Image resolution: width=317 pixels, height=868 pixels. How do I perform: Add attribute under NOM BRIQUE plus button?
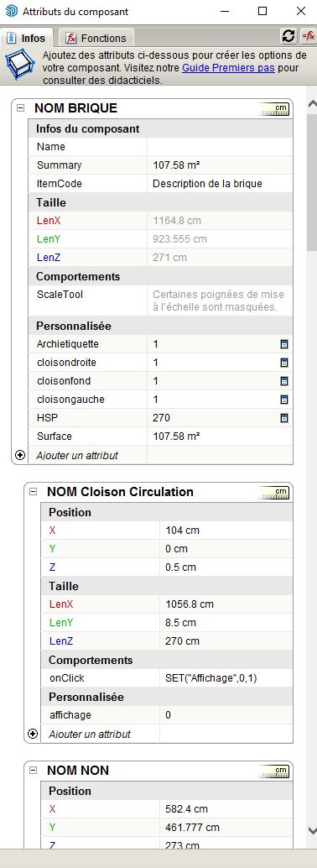pos(20,455)
